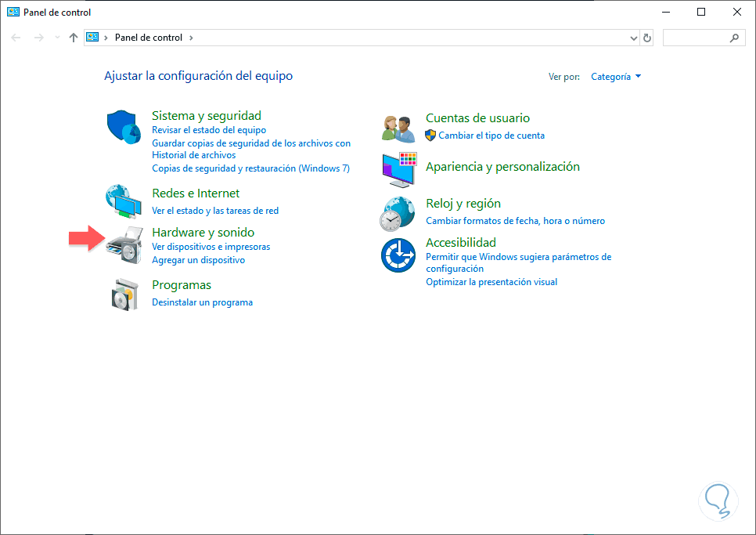Open Desinstalar un programa link

[x=202, y=302]
